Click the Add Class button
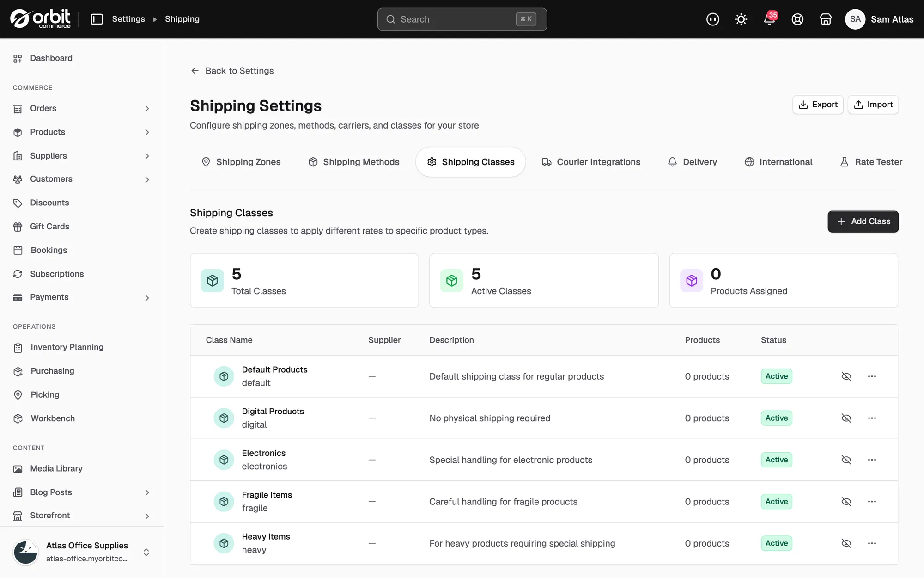 [x=863, y=221]
